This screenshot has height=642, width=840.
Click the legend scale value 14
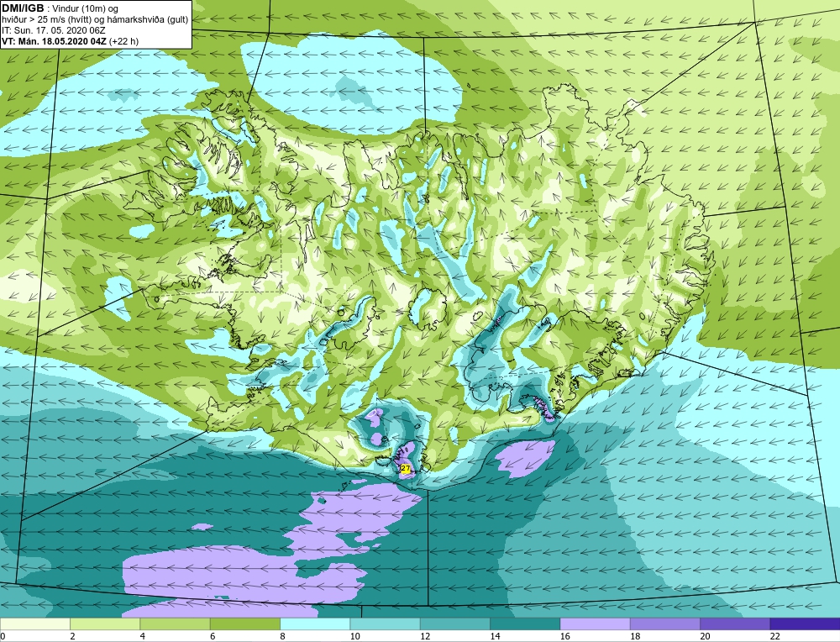[x=495, y=636]
